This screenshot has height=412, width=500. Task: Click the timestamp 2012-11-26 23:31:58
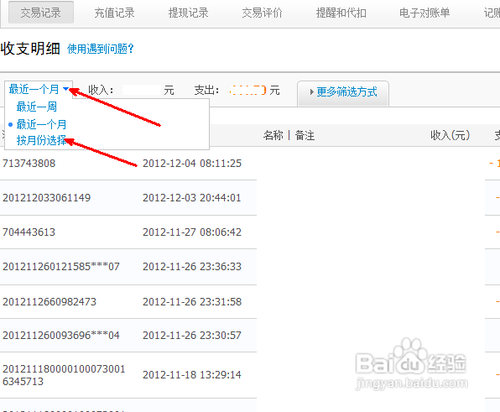click(x=192, y=302)
